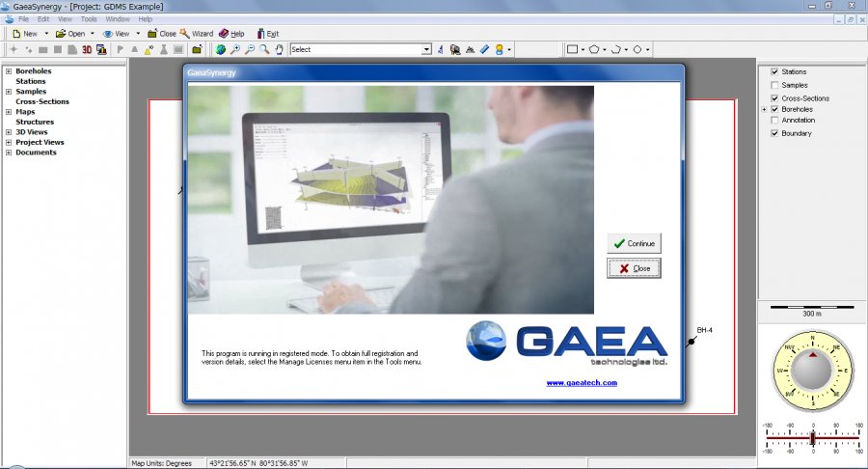Click the blue ruler measure icon

[x=484, y=49]
